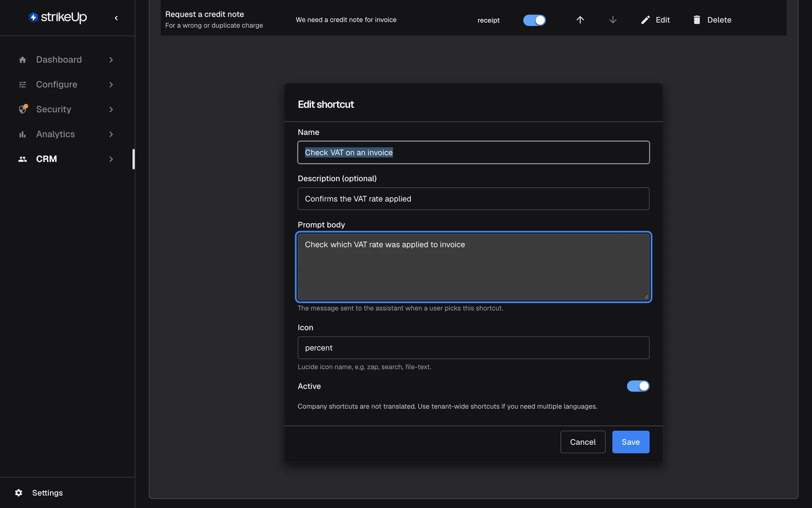The height and width of the screenshot is (508, 812).
Task: Focus the Name input field
Action: 474,153
